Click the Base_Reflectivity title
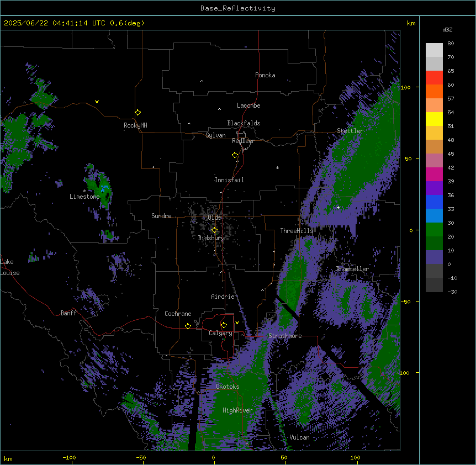Viewport: 476px width, 465px height. (238, 8)
